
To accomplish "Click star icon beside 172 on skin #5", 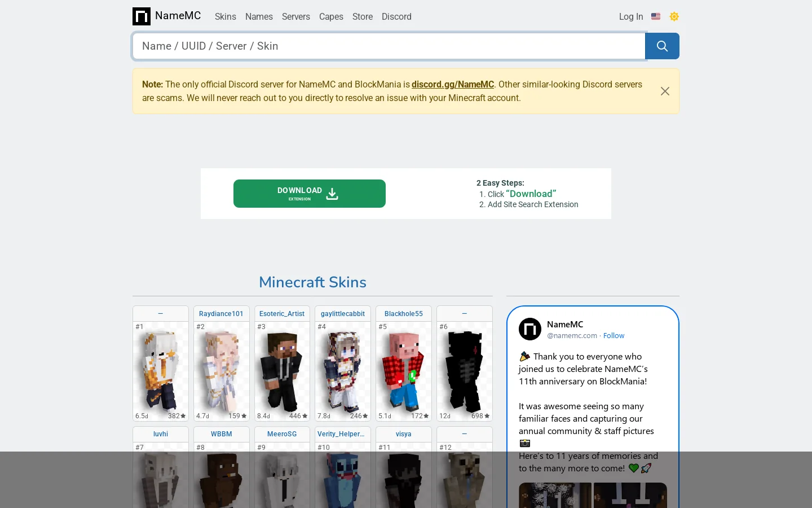I will point(426,416).
